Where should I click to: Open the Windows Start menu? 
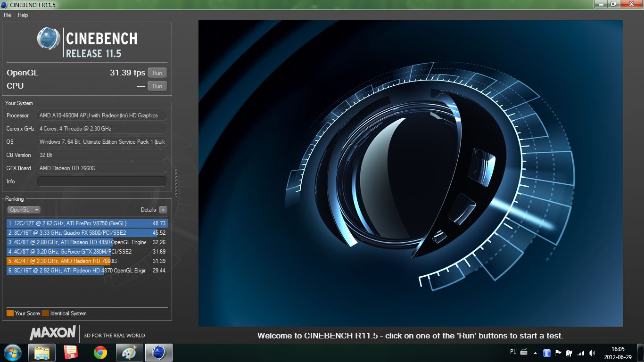click(13, 353)
